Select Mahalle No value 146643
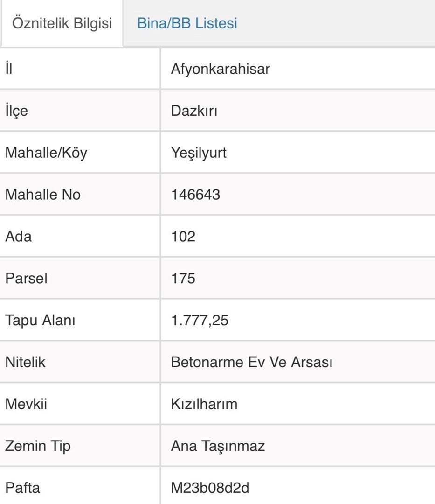 click(195, 195)
